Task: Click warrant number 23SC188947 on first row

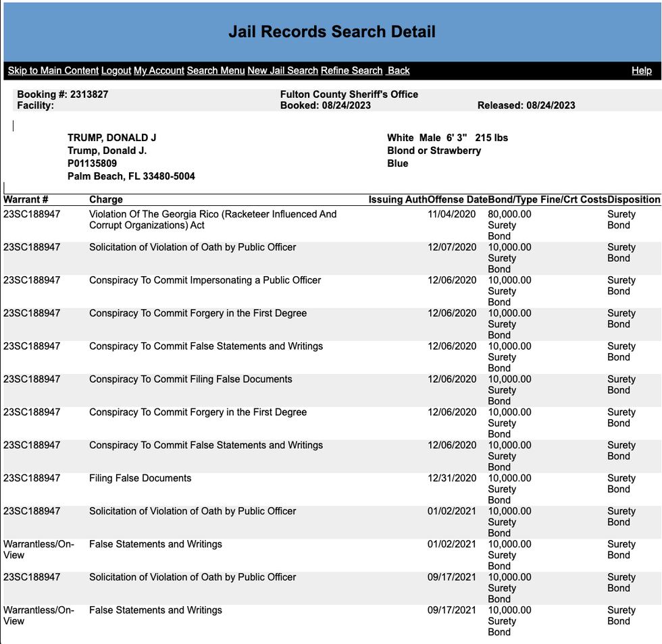Action: [31, 213]
